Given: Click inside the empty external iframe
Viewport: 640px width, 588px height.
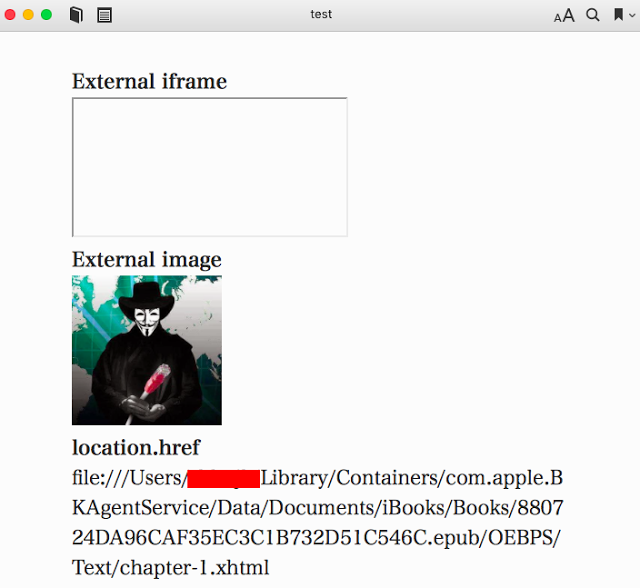Looking at the screenshot, I should click(x=210, y=167).
